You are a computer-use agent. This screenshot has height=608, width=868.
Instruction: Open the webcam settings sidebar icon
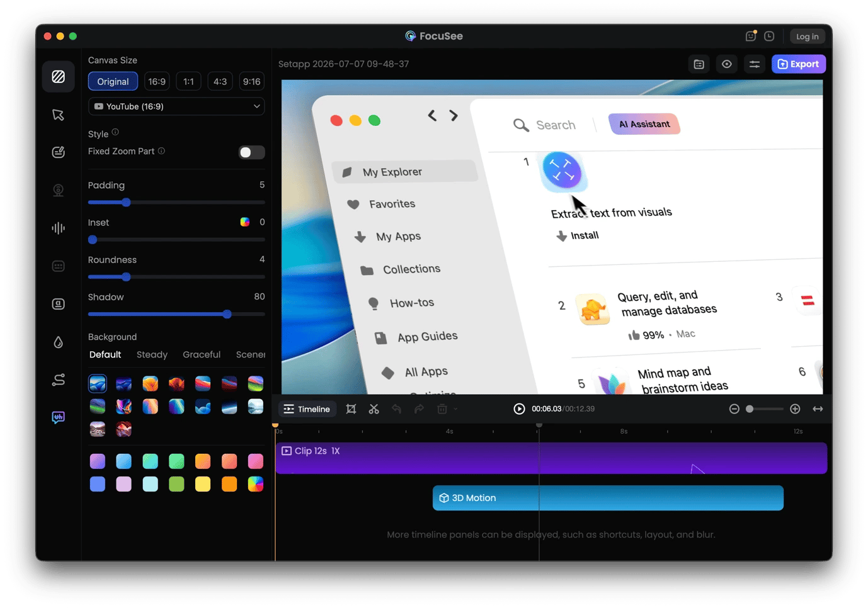pyautogui.click(x=59, y=190)
